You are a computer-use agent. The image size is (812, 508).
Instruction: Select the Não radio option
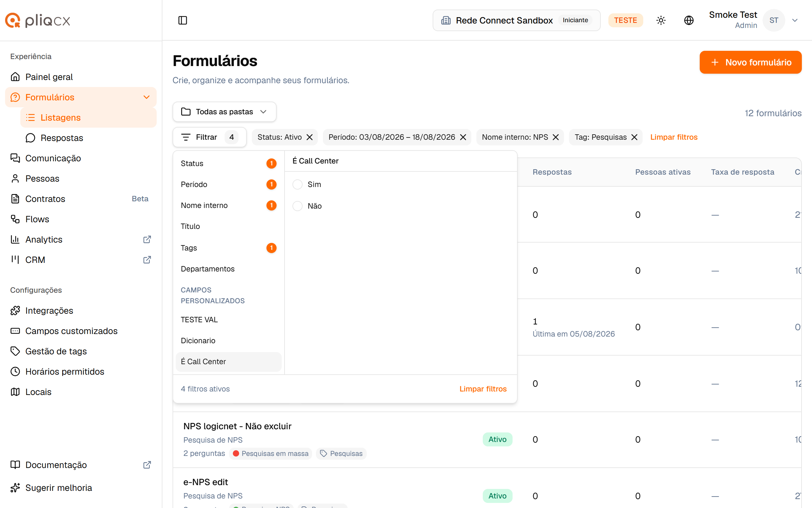point(297,206)
